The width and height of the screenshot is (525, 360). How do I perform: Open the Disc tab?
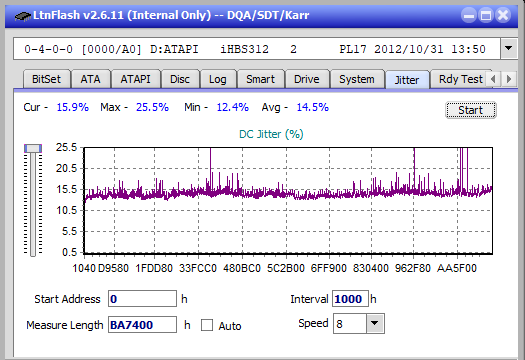click(x=180, y=79)
